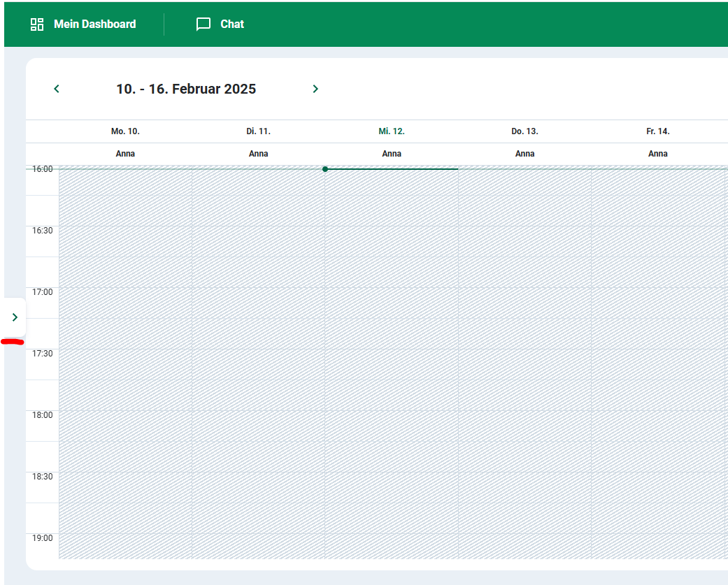Click the Mein Dashboard grid icon
Viewport: 728px width, 585px height.
pyautogui.click(x=36, y=24)
